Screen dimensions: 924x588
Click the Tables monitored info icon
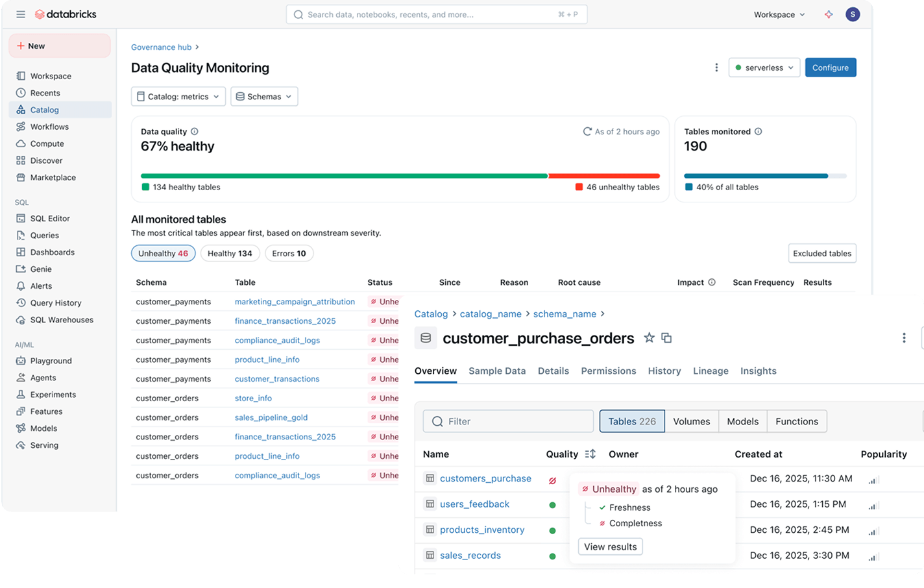click(x=758, y=131)
